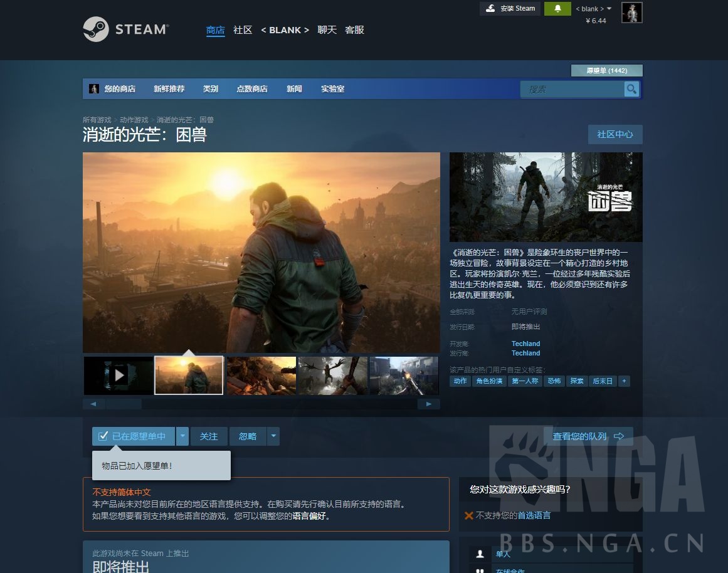
Task: Click the user avatar picture at top right
Action: pos(632,13)
